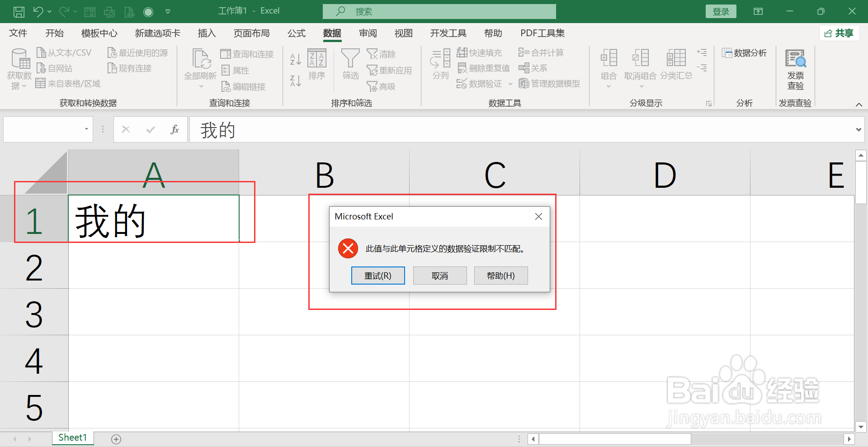
Task: Click the Select All corner triangle
Action: click(x=46, y=172)
